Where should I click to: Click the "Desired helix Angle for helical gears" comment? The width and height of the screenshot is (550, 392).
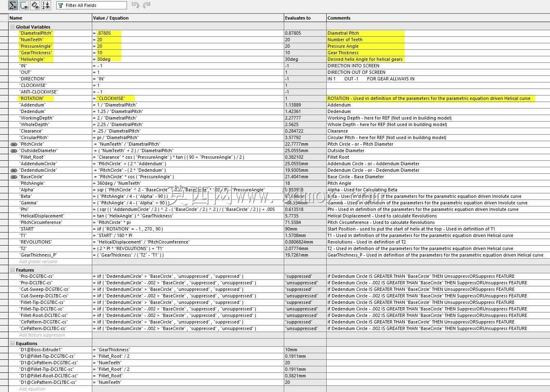pos(365,60)
